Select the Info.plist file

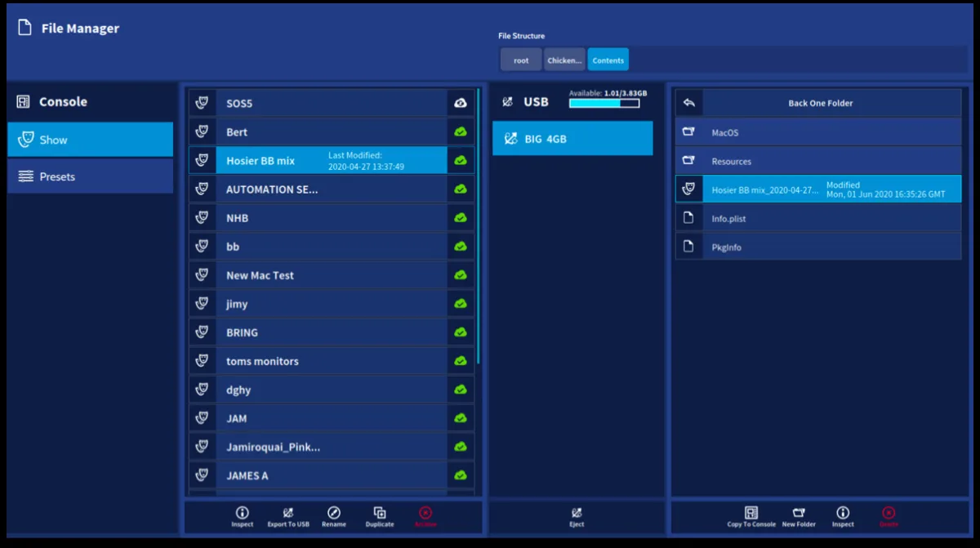tap(818, 218)
